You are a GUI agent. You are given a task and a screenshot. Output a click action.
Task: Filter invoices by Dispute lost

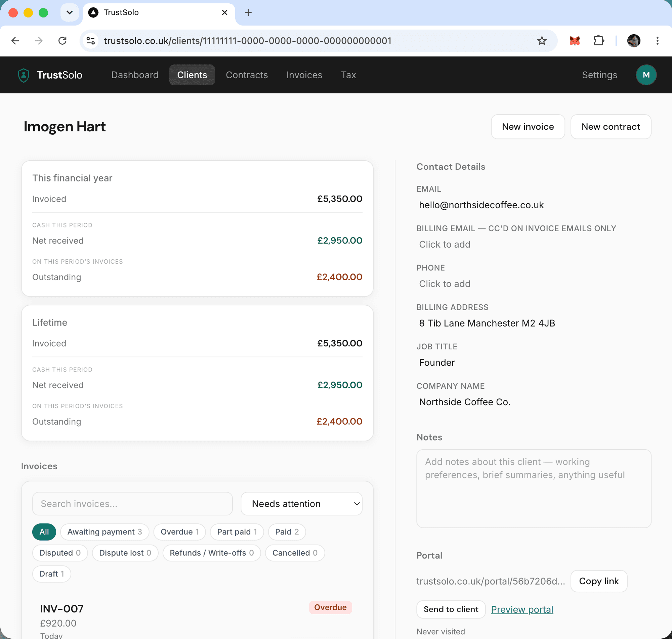click(x=125, y=553)
